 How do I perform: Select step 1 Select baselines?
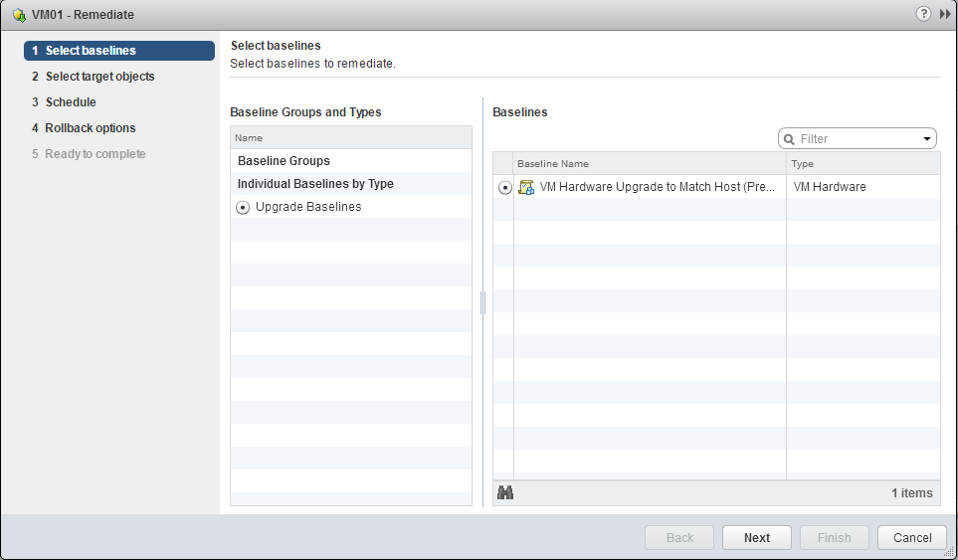tap(118, 51)
